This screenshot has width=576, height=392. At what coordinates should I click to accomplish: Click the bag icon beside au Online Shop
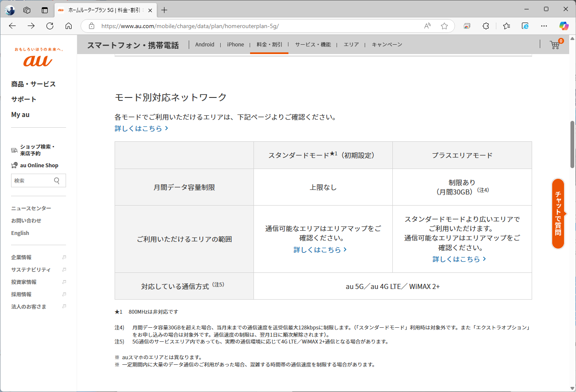[13, 165]
